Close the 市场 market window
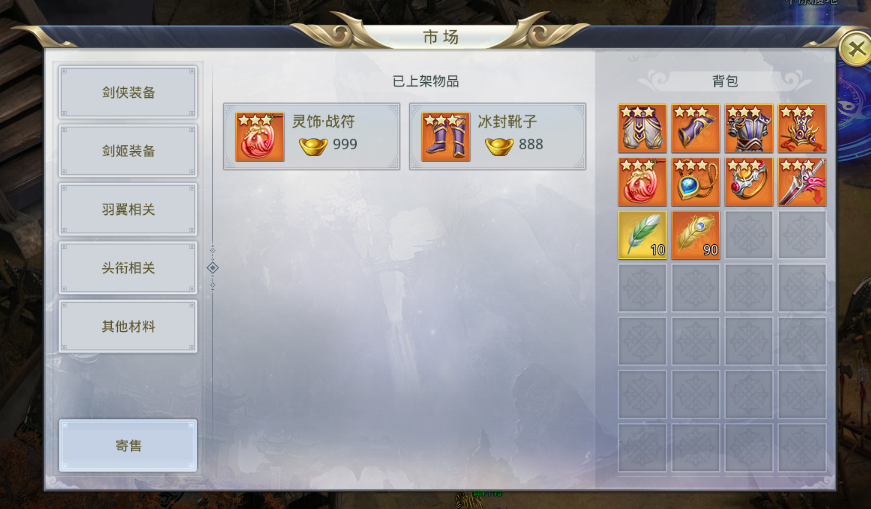Screen dimensions: 871x509 tap(855, 49)
